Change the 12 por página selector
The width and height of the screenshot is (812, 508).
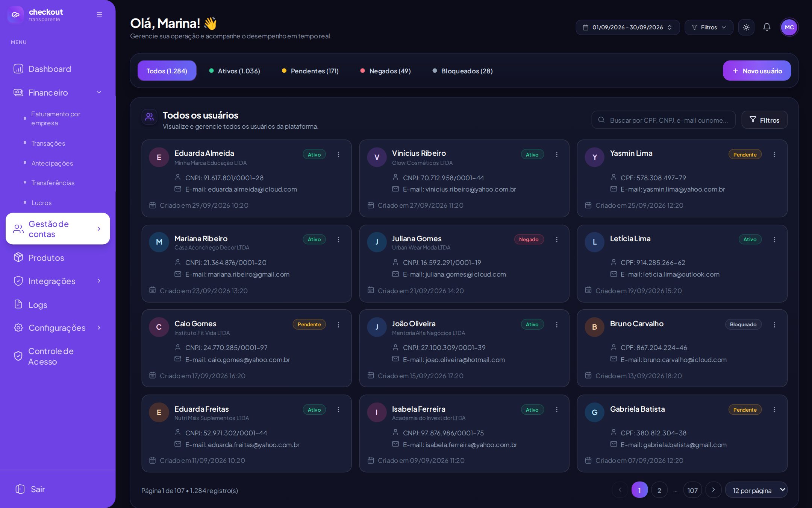(756, 490)
